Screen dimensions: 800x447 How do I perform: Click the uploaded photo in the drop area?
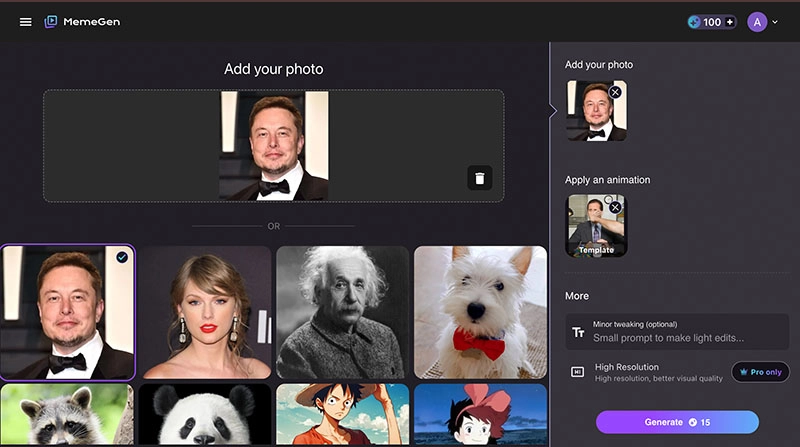pyautogui.click(x=274, y=145)
